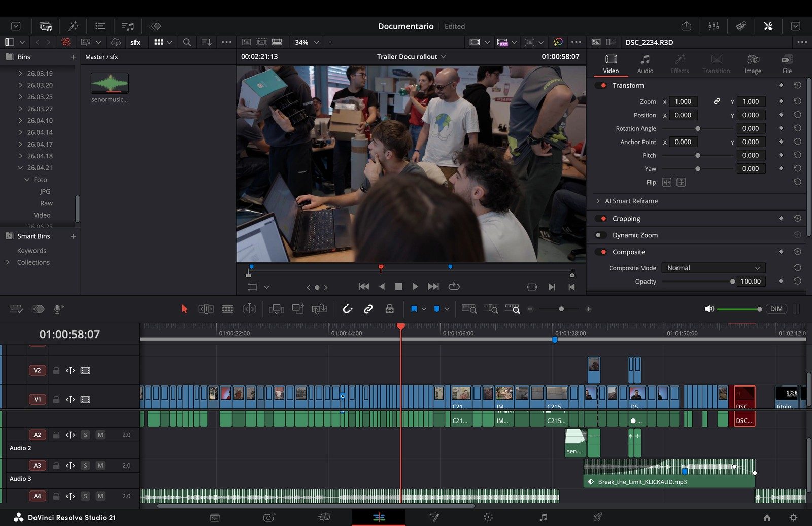Disable the Cropping toggle
The width and height of the screenshot is (812, 526).
tap(601, 219)
